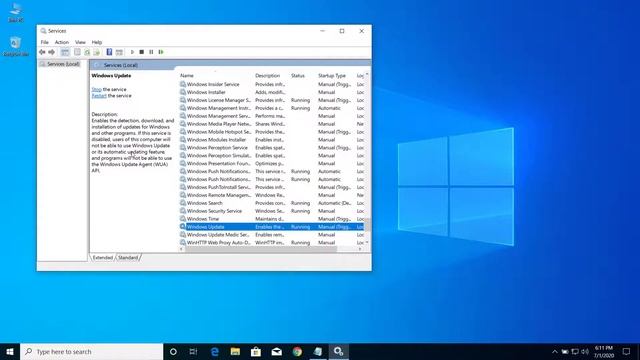Click the Cortana circle icon on taskbar
Screen dimensions: 640x360
tap(173, 351)
